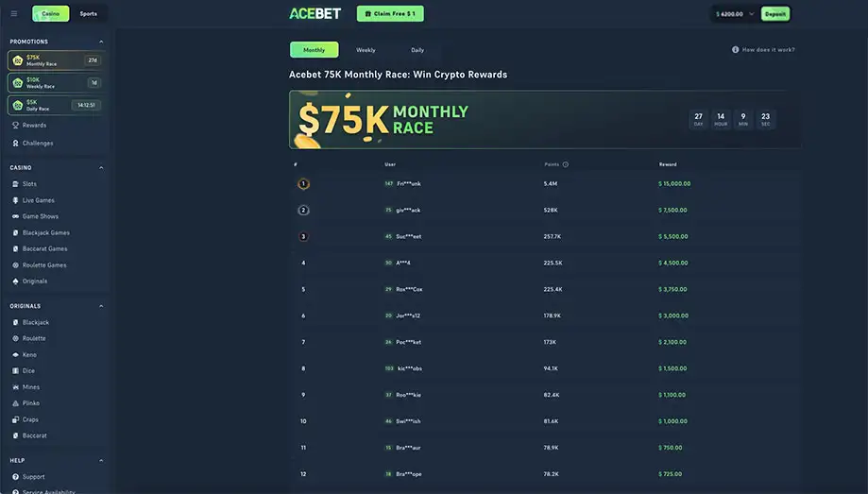This screenshot has height=494, width=868.
Task: Click the Claim Free $1 button
Action: point(390,14)
